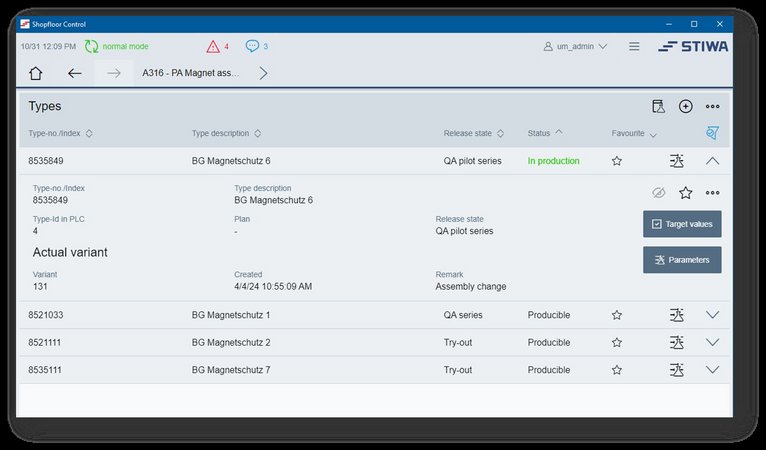This screenshot has width=766, height=450.
Task: Open the types list export icon
Action: pos(658,106)
